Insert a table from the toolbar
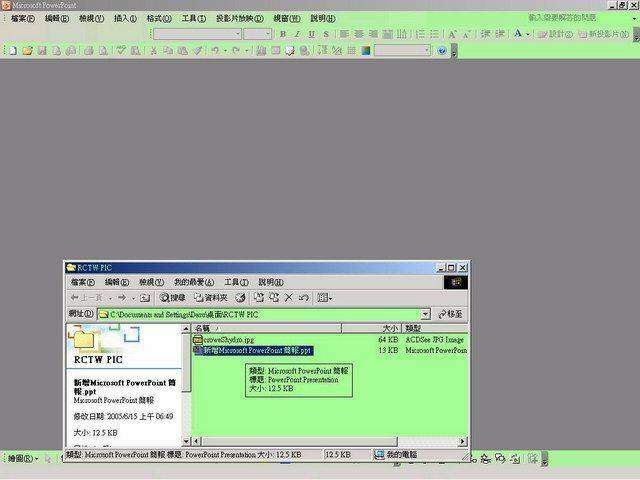This screenshot has height=480, width=640. click(276, 51)
